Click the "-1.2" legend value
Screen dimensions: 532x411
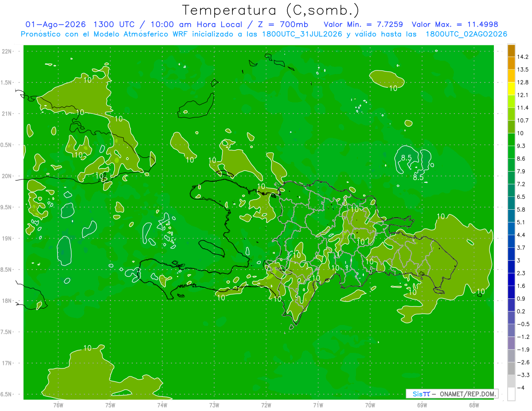coord(523,337)
